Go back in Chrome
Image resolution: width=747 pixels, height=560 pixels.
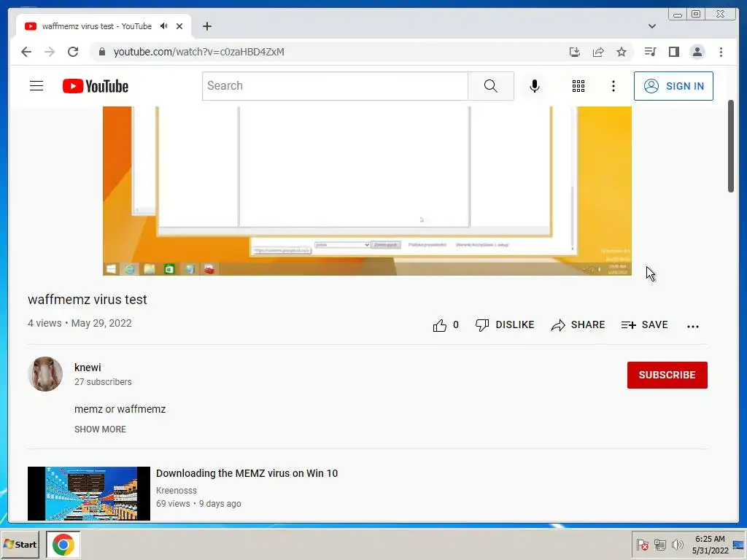click(x=26, y=52)
